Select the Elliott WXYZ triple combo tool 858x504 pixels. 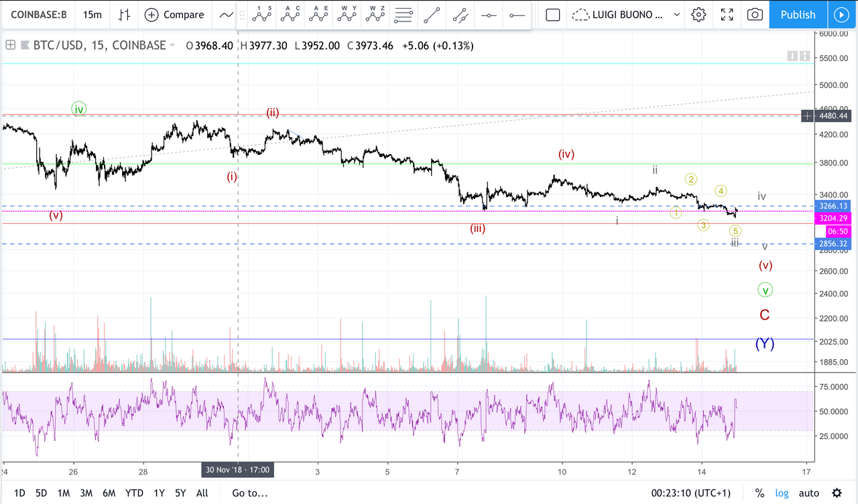tap(375, 15)
